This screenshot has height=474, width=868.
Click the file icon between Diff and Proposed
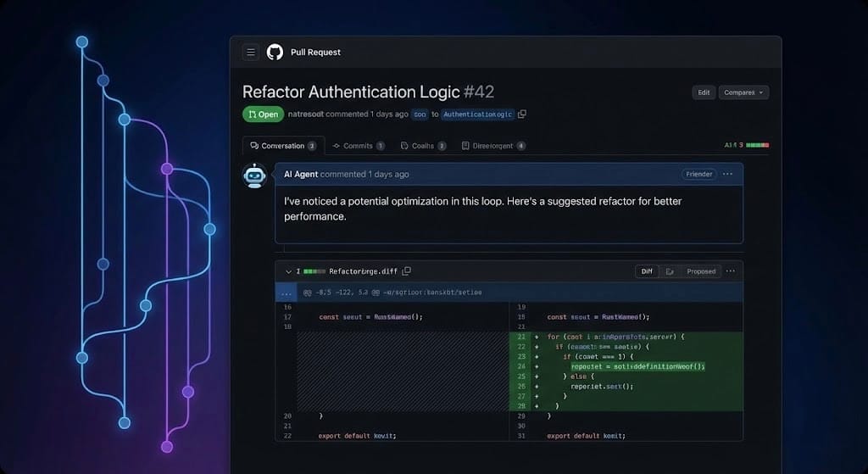670,271
